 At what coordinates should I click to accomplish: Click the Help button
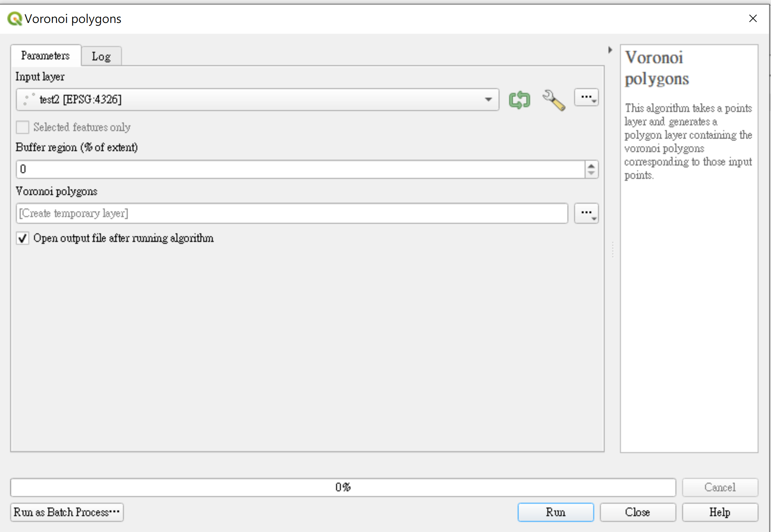[x=720, y=512]
